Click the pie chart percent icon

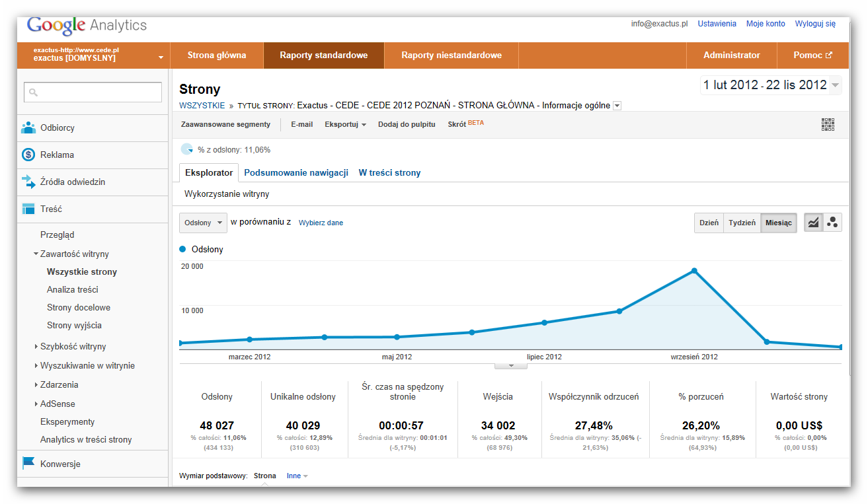click(187, 149)
